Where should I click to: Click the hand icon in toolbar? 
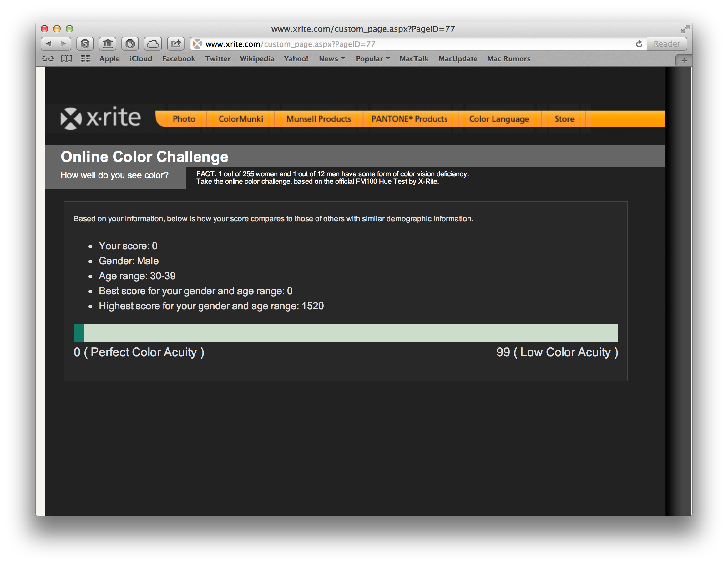click(130, 44)
